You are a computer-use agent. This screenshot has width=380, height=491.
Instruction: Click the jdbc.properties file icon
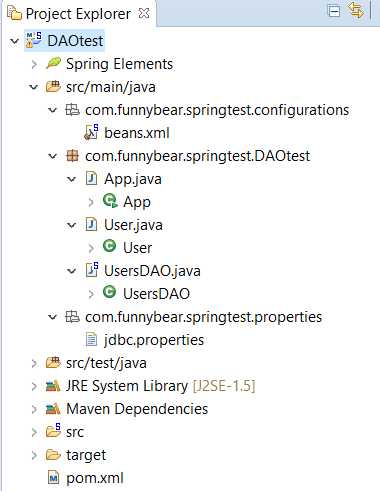[91, 340]
